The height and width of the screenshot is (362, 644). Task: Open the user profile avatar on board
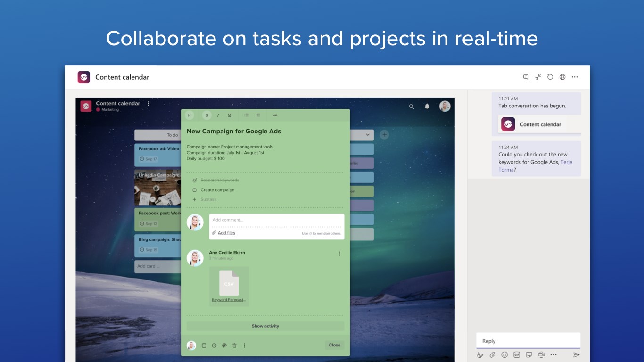(445, 106)
